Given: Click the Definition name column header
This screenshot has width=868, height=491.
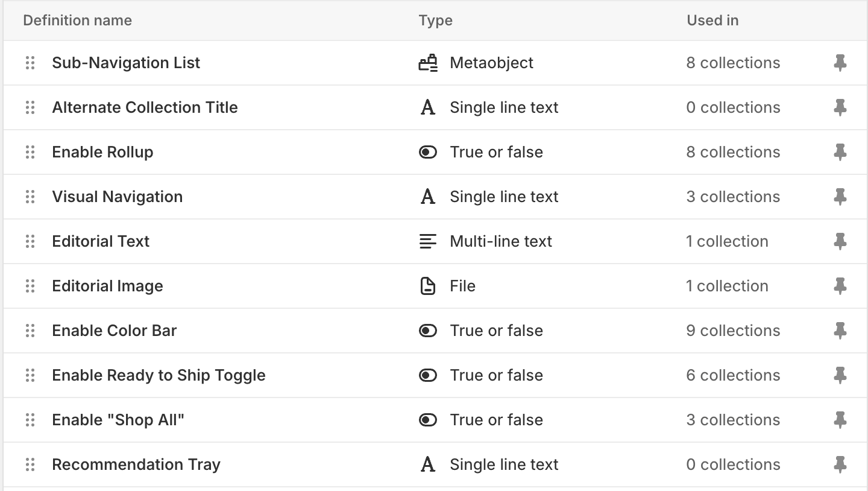Looking at the screenshot, I should click(x=77, y=21).
